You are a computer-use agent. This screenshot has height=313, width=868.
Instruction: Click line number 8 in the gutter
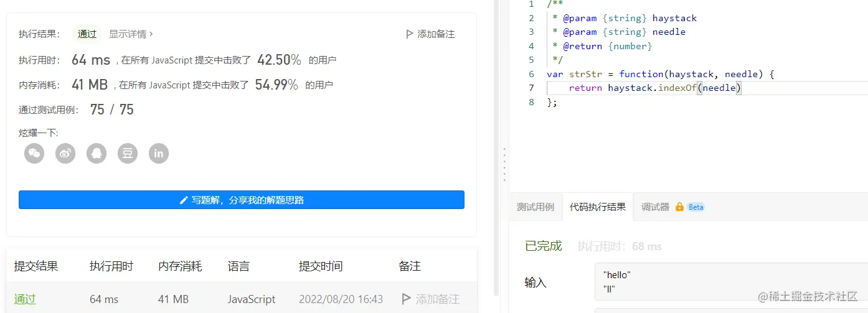(x=531, y=102)
